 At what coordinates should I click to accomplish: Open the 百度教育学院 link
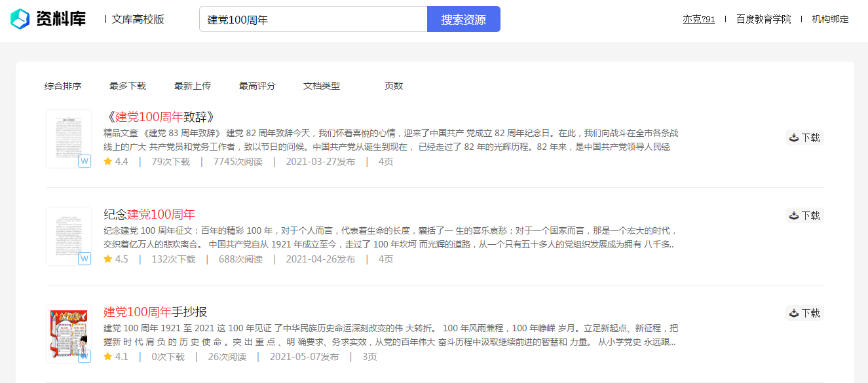[763, 19]
